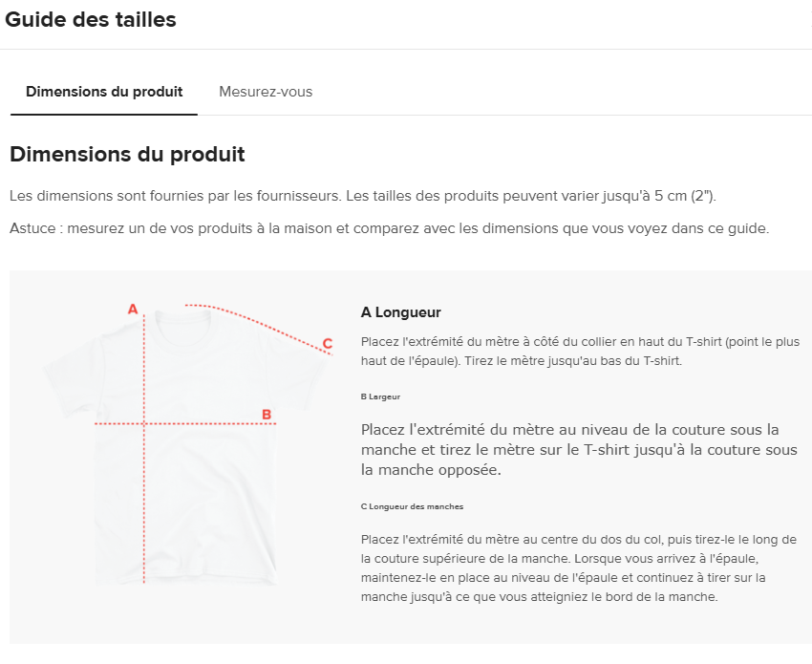Viewport: 812px width, 664px height.
Task: Click the "A Longueur" heading
Action: tap(401, 312)
